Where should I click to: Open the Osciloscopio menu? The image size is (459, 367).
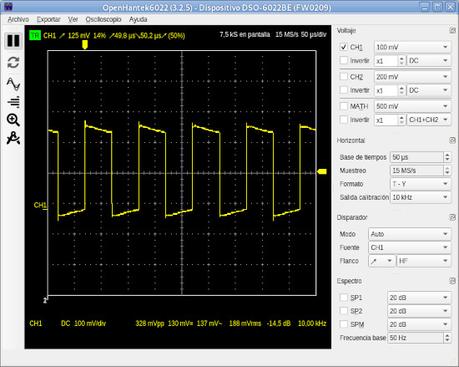[103, 19]
